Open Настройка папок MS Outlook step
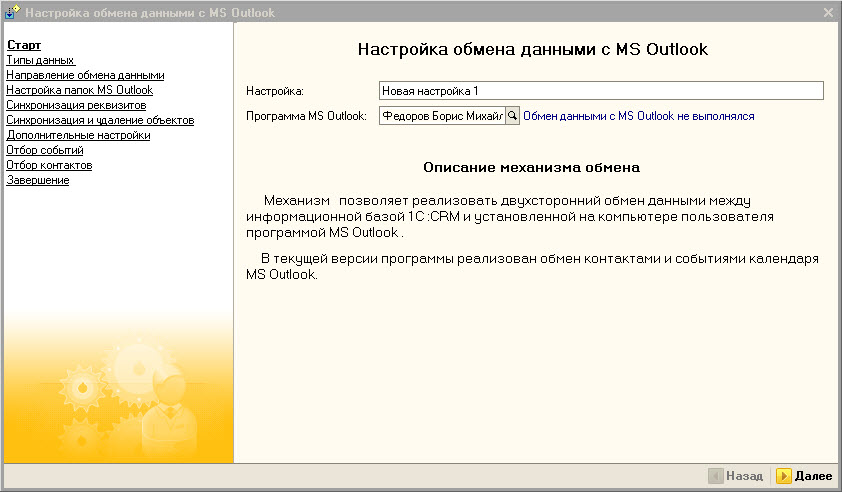This screenshot has height=492, width=842. tap(79, 90)
